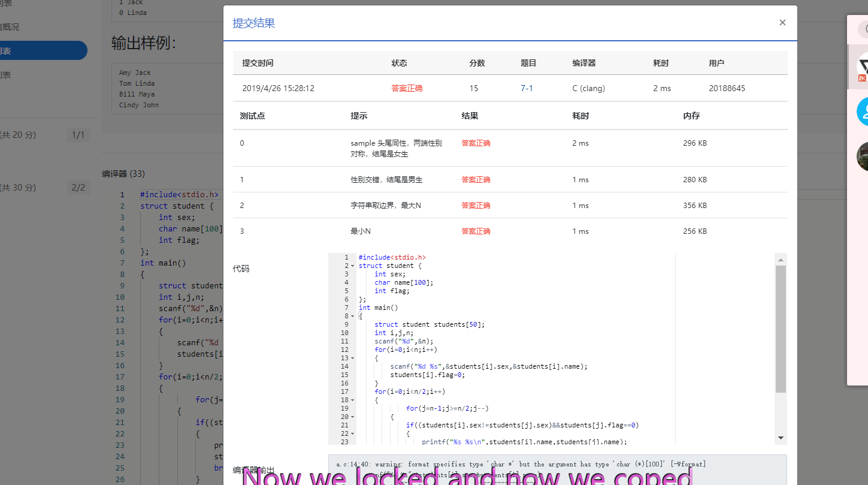868x485 pixels.
Task: Click the Bill Maya sample output line
Action: click(x=137, y=94)
